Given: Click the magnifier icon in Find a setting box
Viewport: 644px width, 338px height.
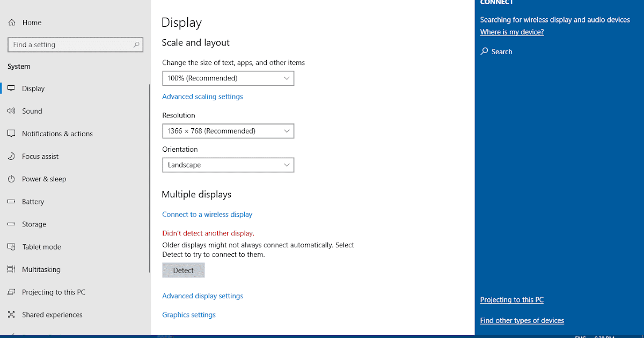Looking at the screenshot, I should 137,45.
